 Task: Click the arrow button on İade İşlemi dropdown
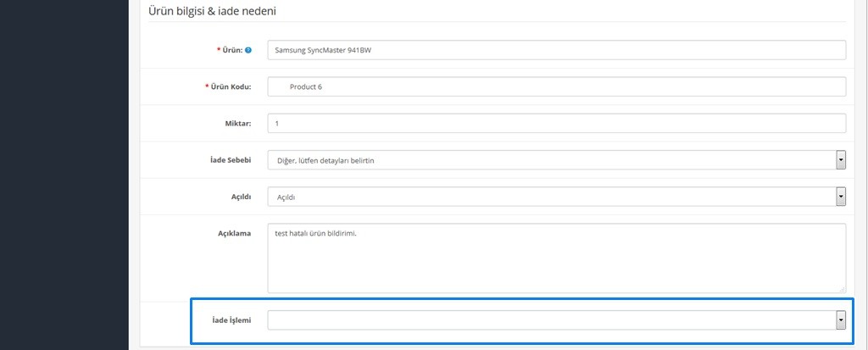tap(840, 319)
